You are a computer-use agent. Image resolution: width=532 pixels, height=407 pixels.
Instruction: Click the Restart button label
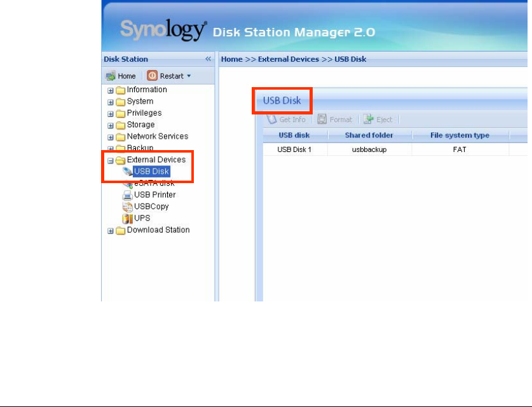(x=172, y=76)
